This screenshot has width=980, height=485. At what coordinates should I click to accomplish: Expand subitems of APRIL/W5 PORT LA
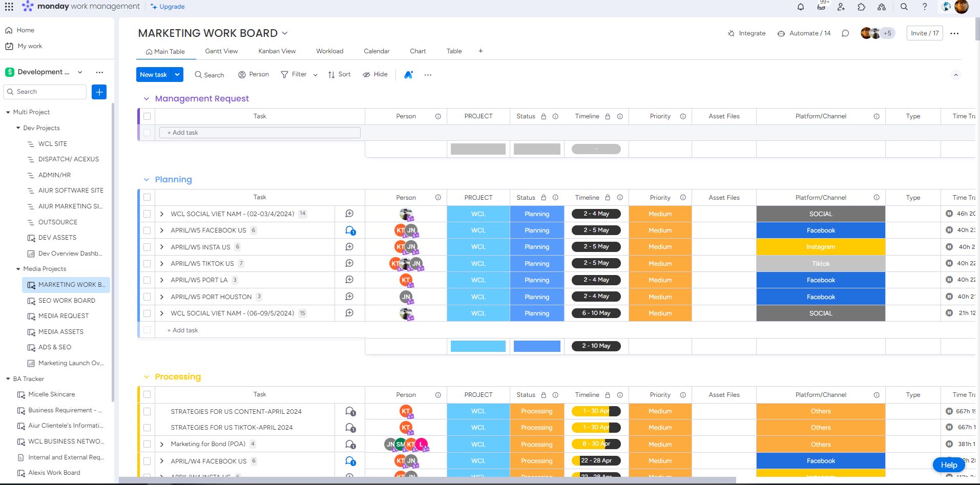[x=162, y=280]
